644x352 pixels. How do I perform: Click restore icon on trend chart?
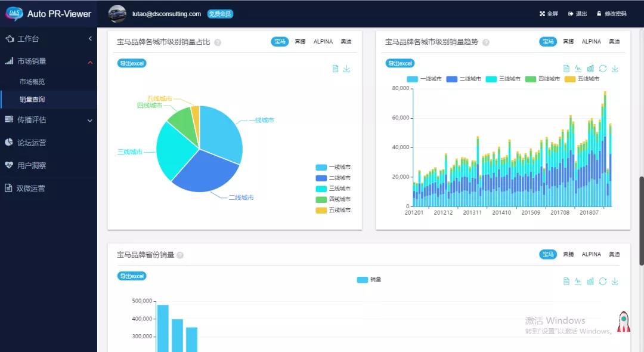[x=603, y=69]
